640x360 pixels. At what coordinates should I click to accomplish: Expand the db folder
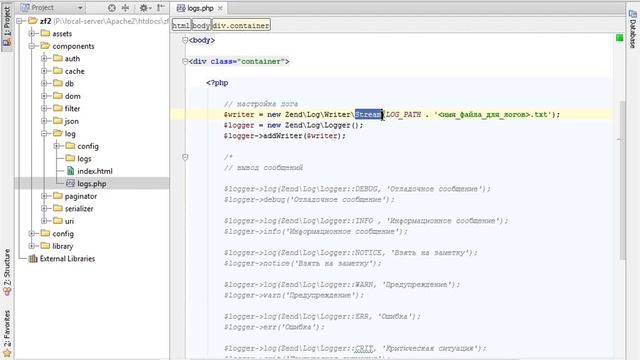pyautogui.click(x=44, y=84)
